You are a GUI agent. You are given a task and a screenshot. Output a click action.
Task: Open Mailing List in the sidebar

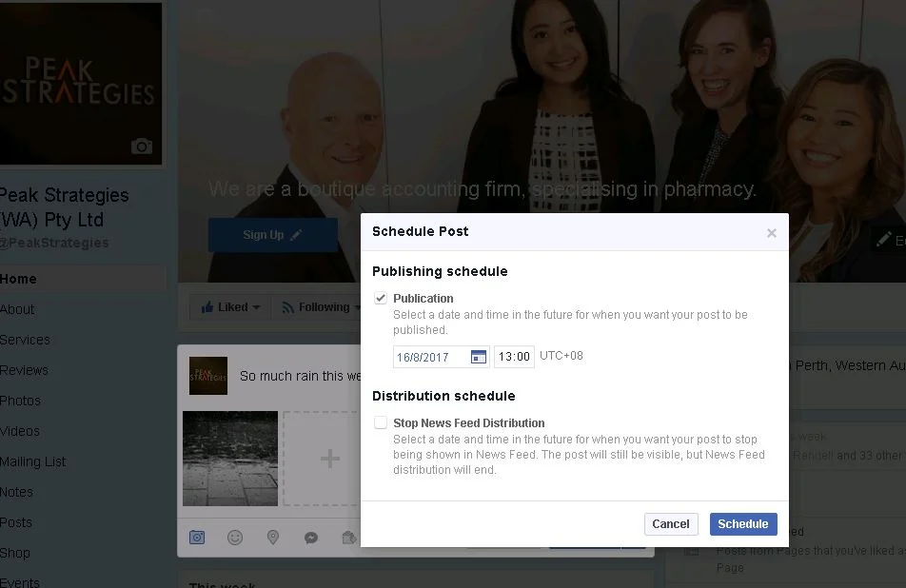pyautogui.click(x=33, y=461)
